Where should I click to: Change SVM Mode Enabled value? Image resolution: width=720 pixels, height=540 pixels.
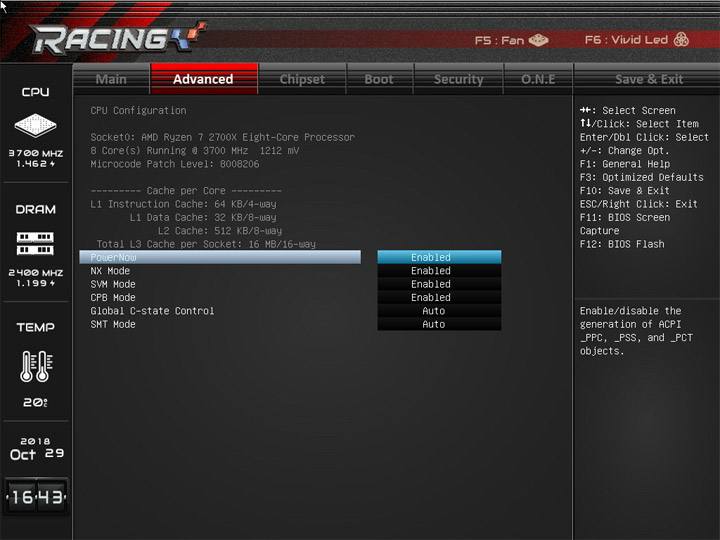click(x=439, y=284)
